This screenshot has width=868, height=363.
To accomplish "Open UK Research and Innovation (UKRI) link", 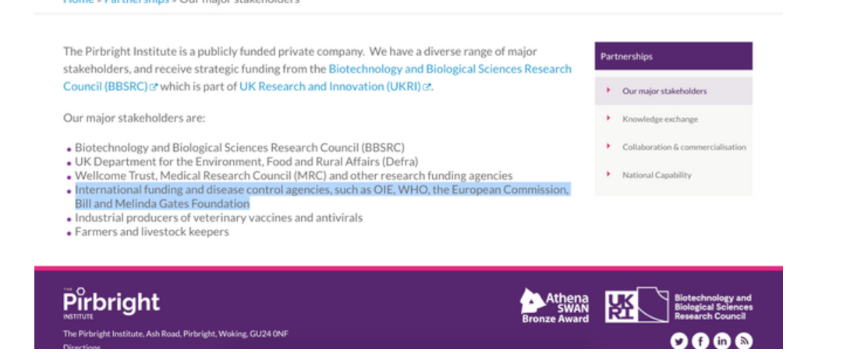I will pyautogui.click(x=330, y=86).
